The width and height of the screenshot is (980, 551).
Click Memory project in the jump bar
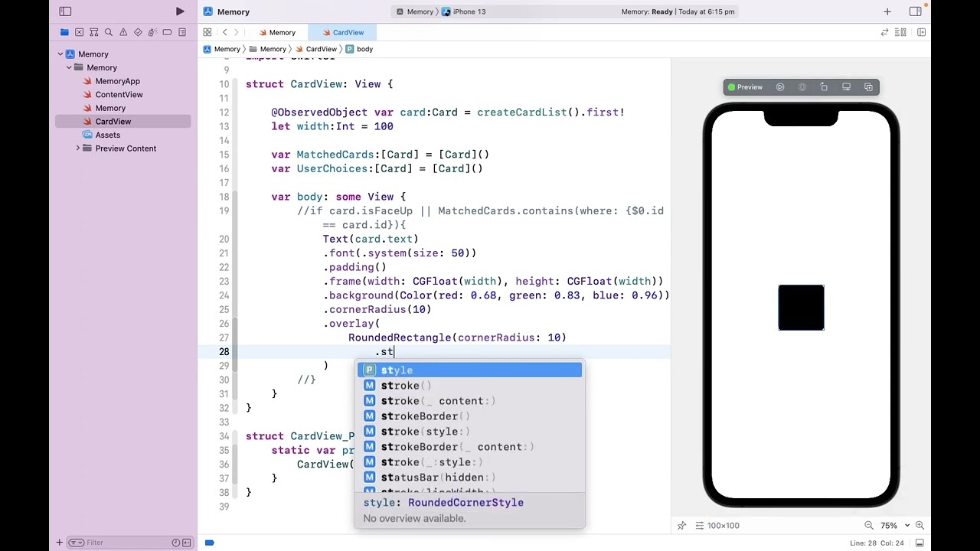point(222,49)
